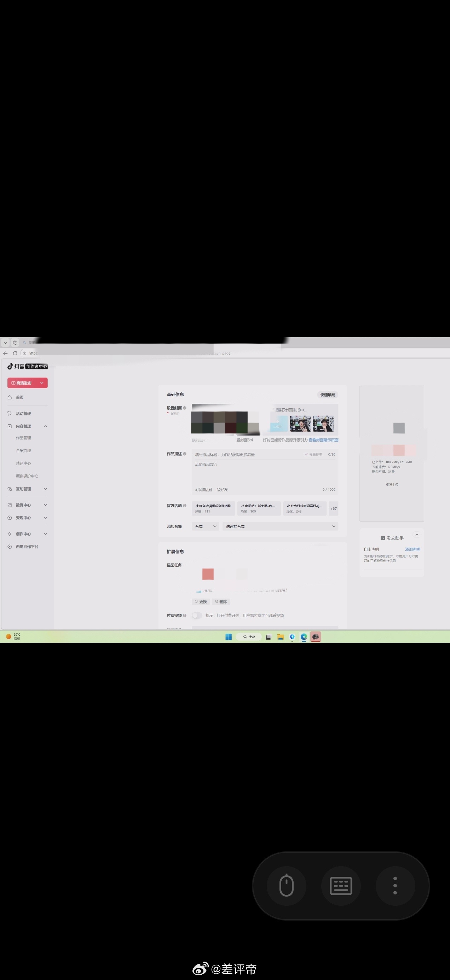Click the browser back arrow
This screenshot has width=450, height=980.
click(x=5, y=353)
